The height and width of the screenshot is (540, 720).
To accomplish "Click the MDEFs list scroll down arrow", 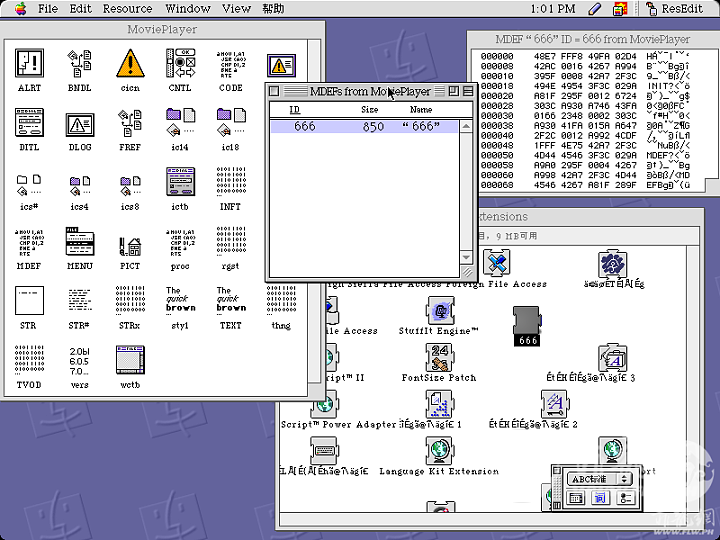I will [466, 258].
